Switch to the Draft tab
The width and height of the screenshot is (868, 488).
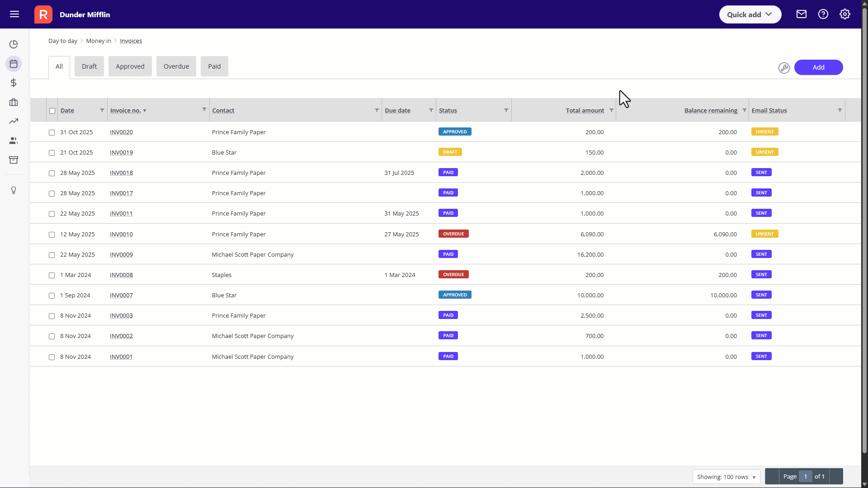[89, 66]
